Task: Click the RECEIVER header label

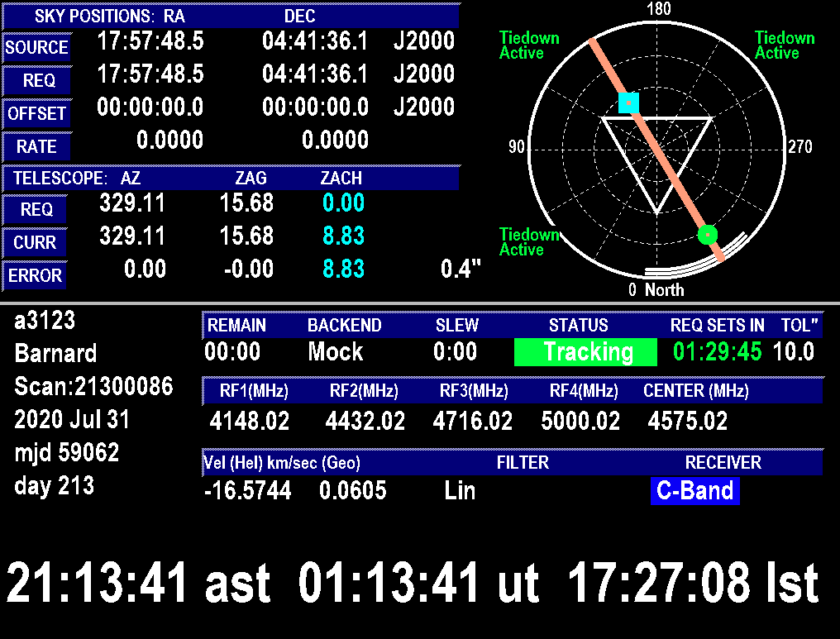Action: click(723, 463)
